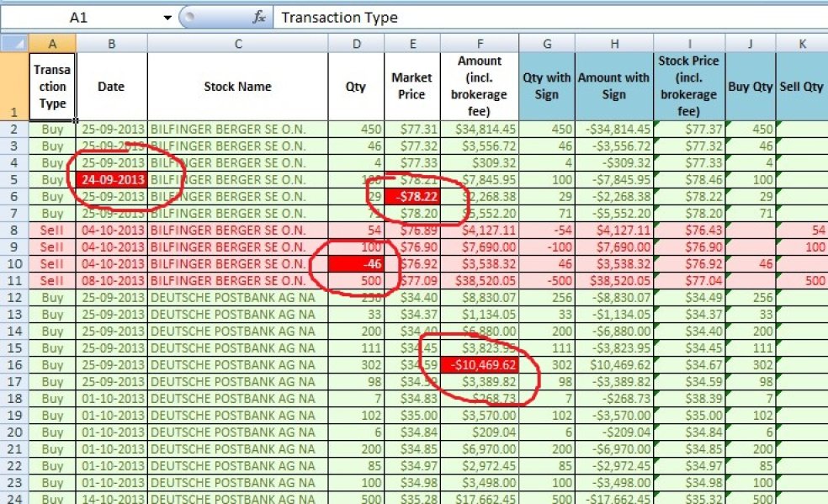The width and height of the screenshot is (828, 504).
Task: Click the 08-10-2013 date cell
Action: click(111, 280)
